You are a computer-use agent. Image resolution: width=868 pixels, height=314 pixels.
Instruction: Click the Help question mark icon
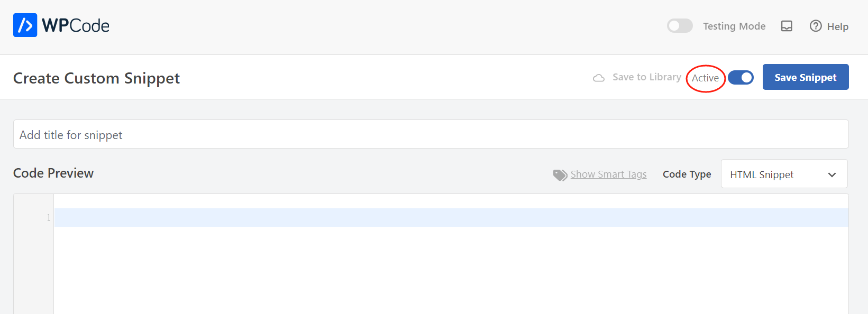coord(816,26)
